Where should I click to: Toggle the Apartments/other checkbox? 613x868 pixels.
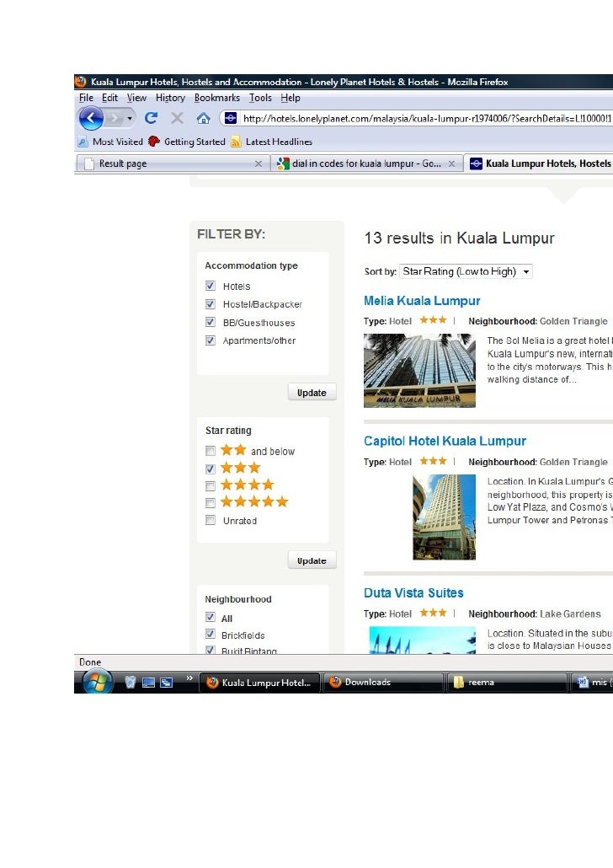coord(211,340)
